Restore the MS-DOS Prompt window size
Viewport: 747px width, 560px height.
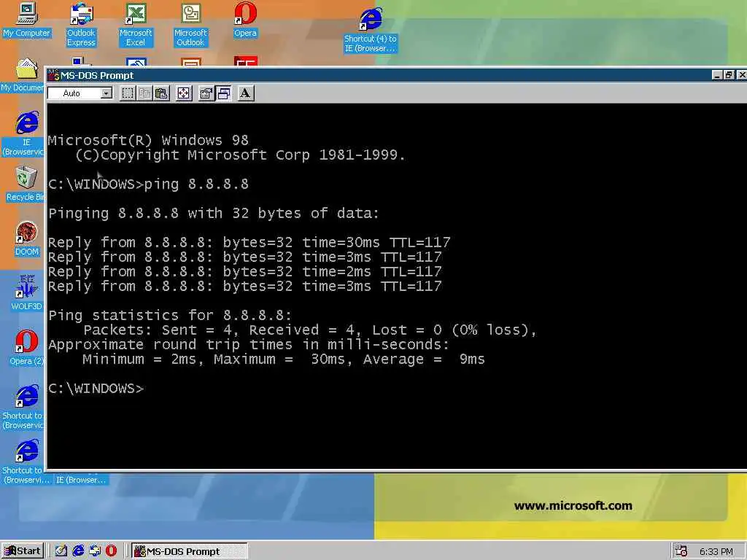729,75
